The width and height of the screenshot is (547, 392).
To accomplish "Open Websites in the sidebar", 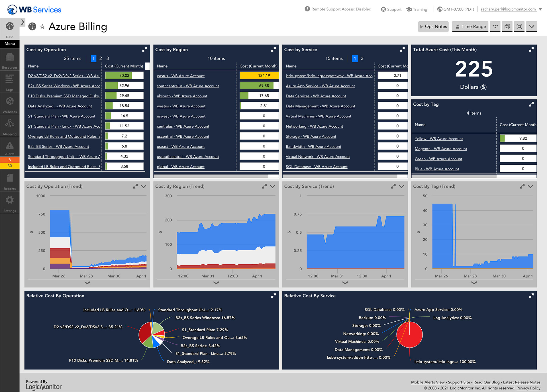I will click(x=10, y=104).
